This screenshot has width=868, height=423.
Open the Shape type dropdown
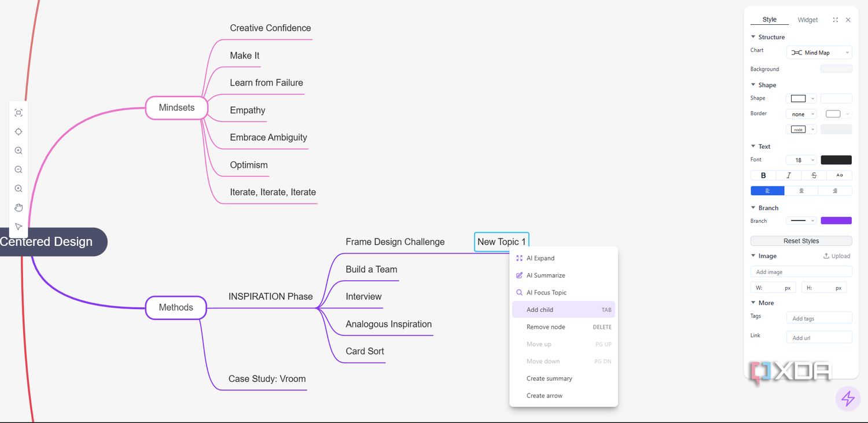click(x=801, y=98)
